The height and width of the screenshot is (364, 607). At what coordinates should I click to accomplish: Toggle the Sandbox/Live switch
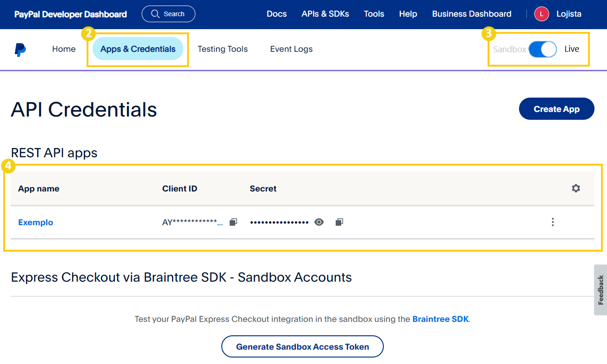coord(543,49)
